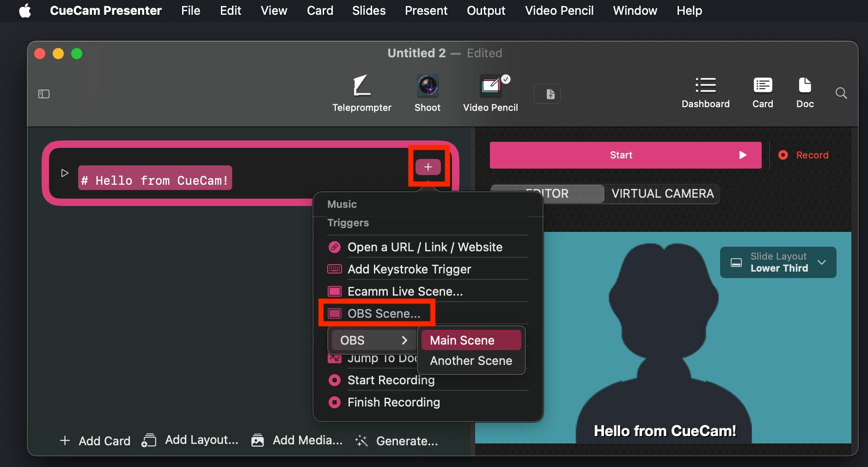Click the Add Keystroke Trigger keyboard icon
This screenshot has height=467, width=868.
click(334, 269)
